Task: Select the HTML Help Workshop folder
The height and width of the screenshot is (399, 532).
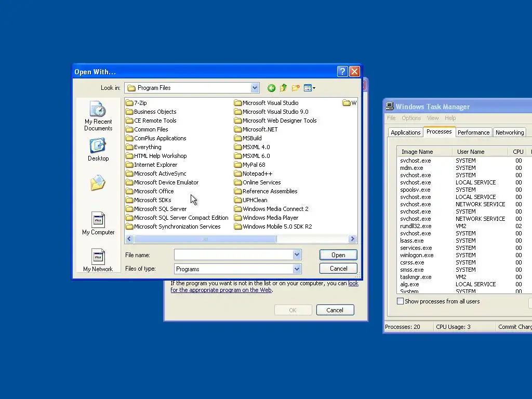Action: [156, 156]
